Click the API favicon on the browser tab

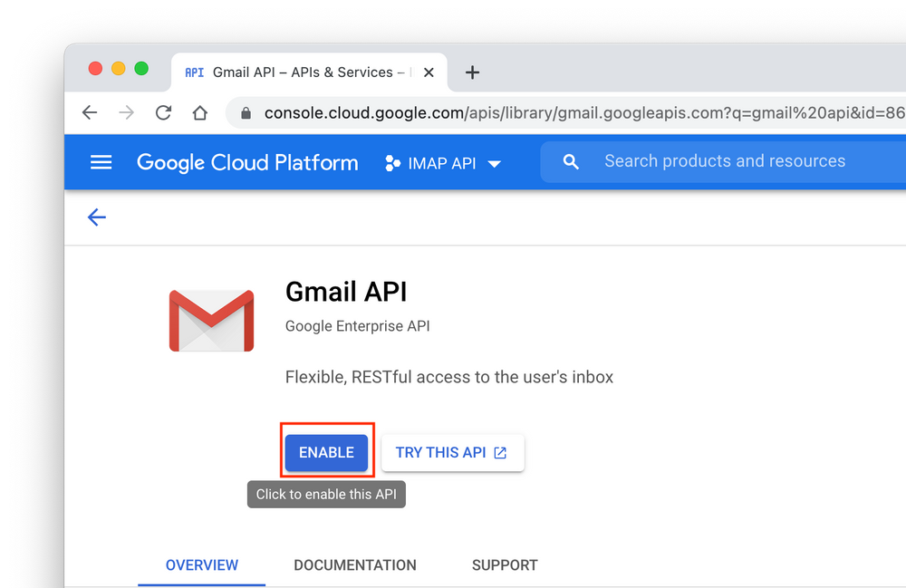pos(193,72)
